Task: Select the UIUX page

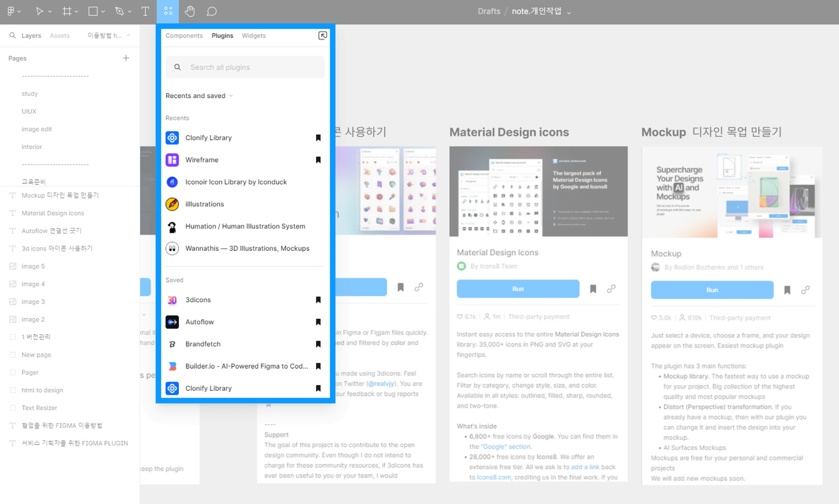Action: [29, 111]
